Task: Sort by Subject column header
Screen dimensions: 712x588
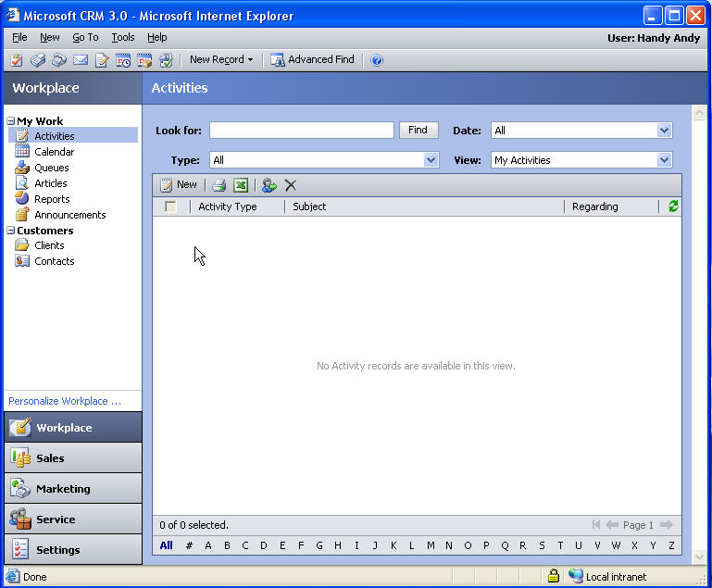Action: pos(309,206)
